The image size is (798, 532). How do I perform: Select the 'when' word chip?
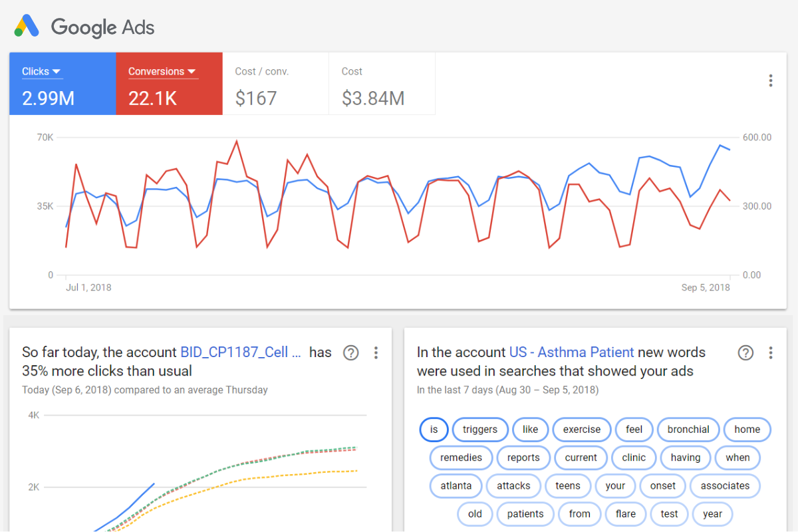[x=737, y=458]
